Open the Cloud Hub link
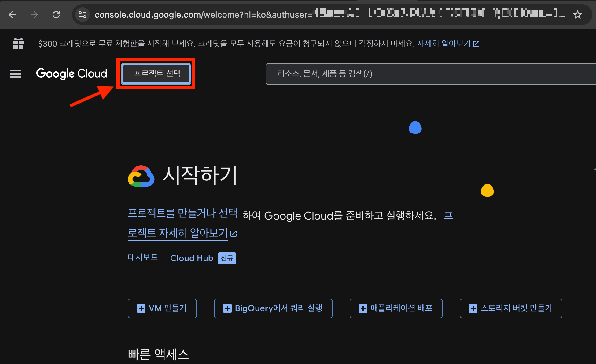The width and height of the screenshot is (596, 364). coord(192,258)
